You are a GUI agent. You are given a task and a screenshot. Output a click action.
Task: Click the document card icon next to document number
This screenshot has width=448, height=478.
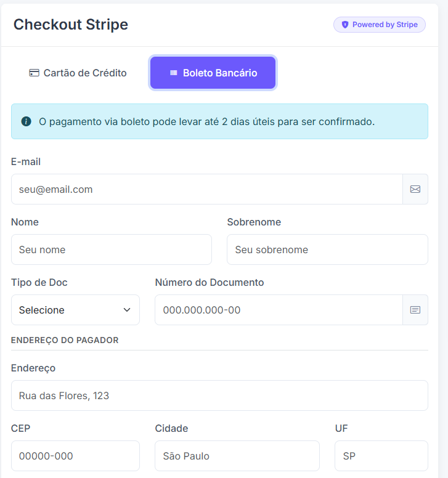(415, 310)
